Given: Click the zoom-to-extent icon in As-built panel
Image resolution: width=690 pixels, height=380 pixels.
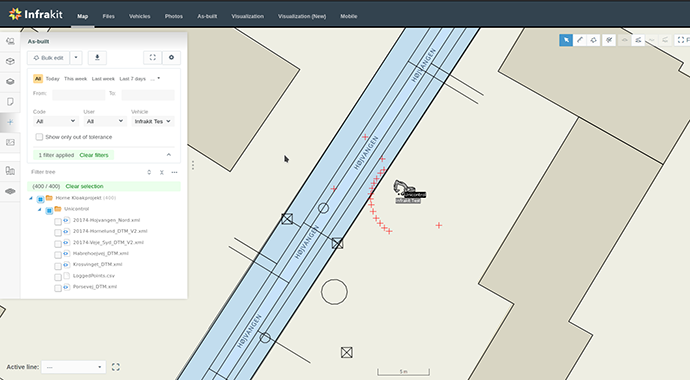Looking at the screenshot, I should 153,58.
